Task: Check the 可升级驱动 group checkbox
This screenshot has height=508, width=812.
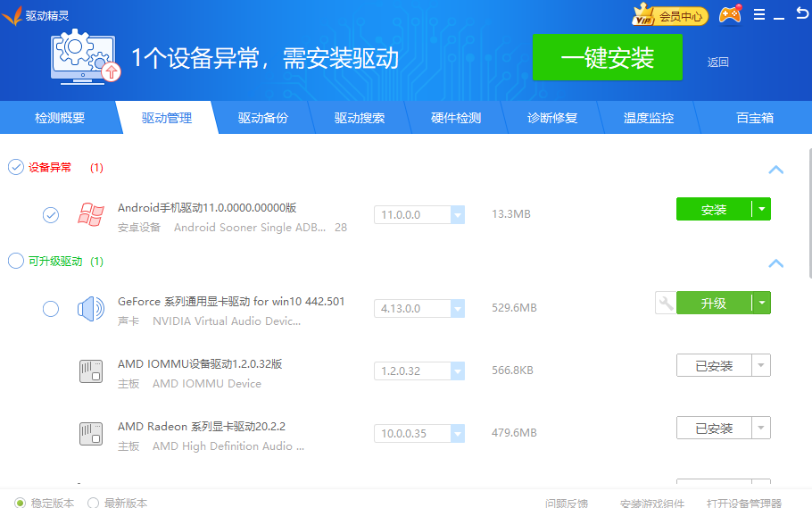Action: pos(16,261)
